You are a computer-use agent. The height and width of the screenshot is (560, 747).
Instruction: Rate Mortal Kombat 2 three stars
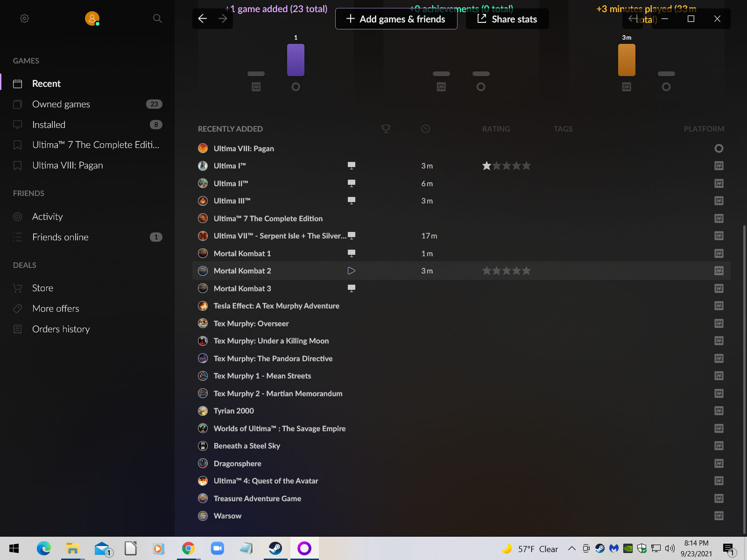507,271
